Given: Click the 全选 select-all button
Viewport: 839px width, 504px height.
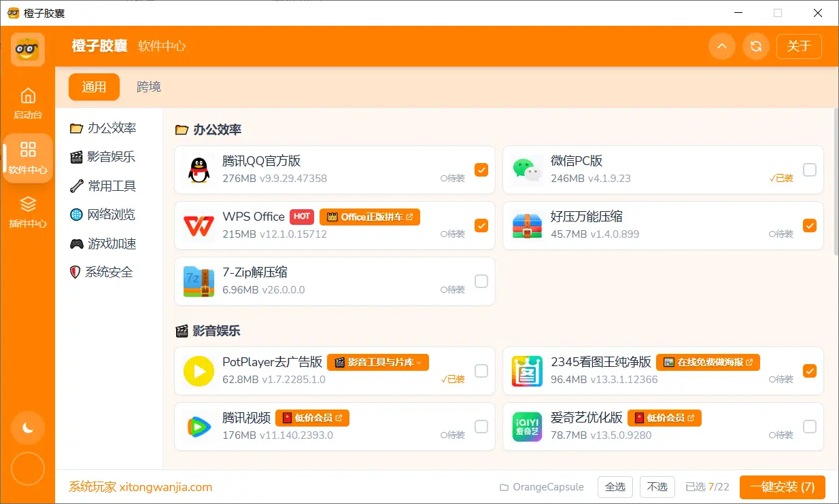Looking at the screenshot, I should (x=615, y=486).
